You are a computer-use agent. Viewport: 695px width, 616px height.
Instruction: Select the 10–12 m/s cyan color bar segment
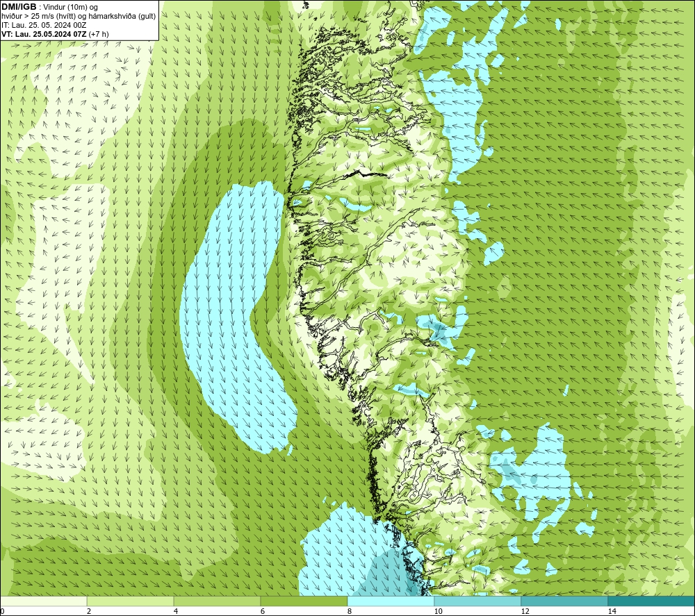[478, 601]
